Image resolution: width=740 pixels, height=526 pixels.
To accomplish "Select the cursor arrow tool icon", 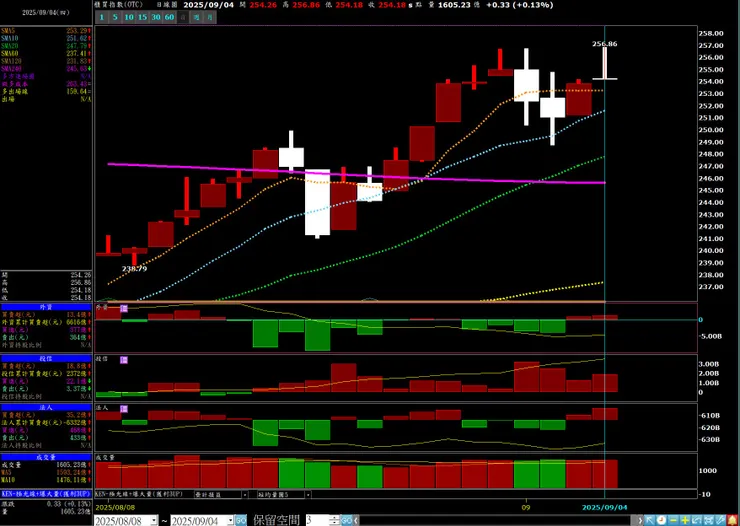I will [x=649, y=520].
